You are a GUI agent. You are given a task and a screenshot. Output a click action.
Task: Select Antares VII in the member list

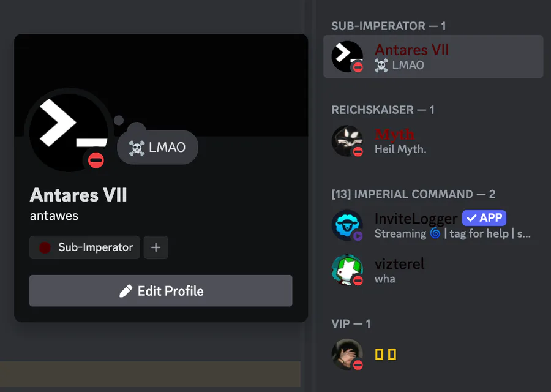pos(433,56)
